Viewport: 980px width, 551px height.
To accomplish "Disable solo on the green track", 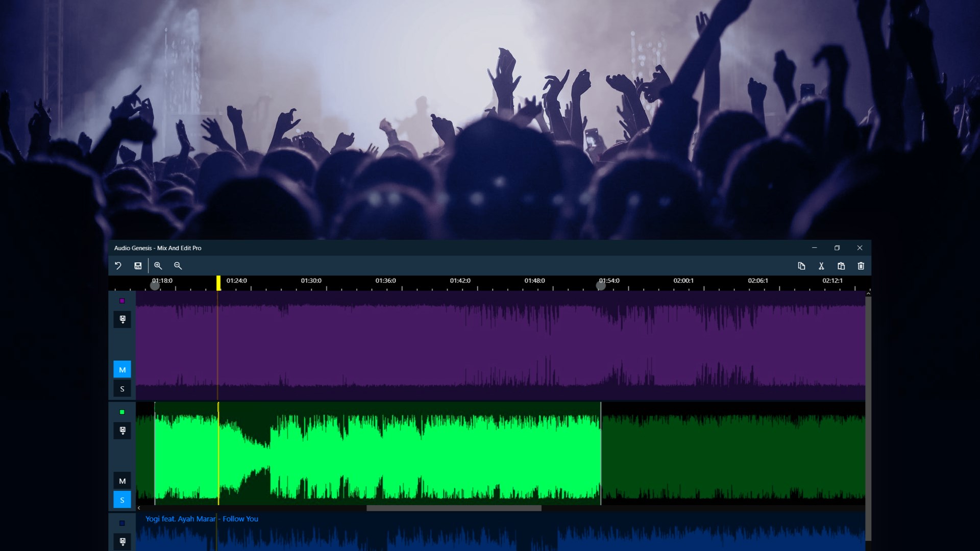I will pos(122,500).
